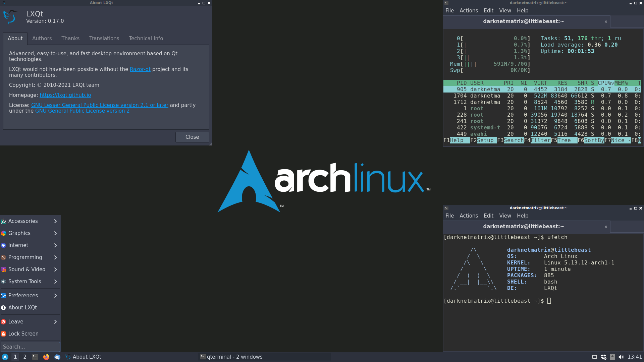Open the GNU General Public License version 2 link
Screen dimensions: 644x362
point(82,111)
